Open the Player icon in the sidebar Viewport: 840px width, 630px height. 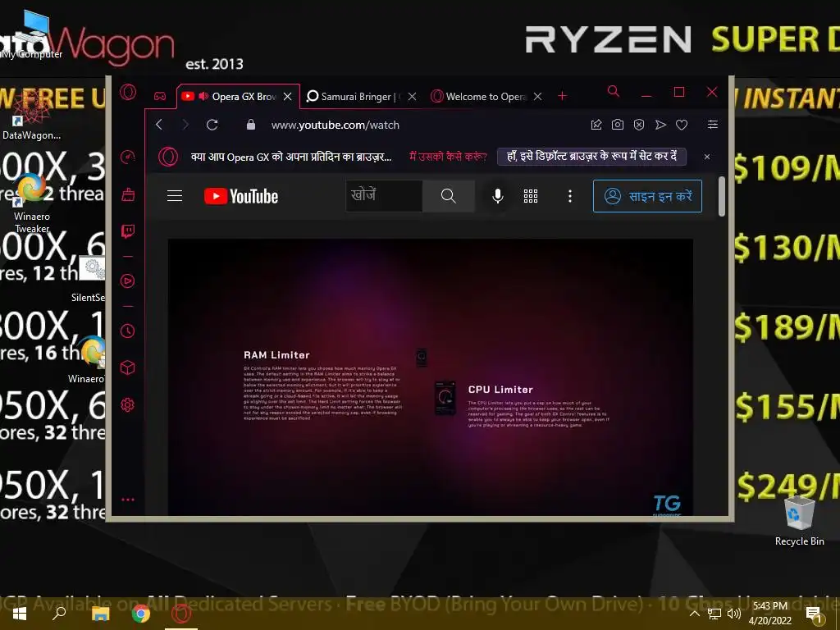pos(127,281)
